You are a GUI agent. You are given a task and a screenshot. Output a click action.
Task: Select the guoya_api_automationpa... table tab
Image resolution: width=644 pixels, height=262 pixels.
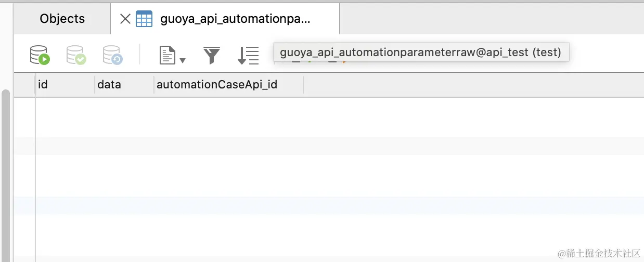point(235,19)
